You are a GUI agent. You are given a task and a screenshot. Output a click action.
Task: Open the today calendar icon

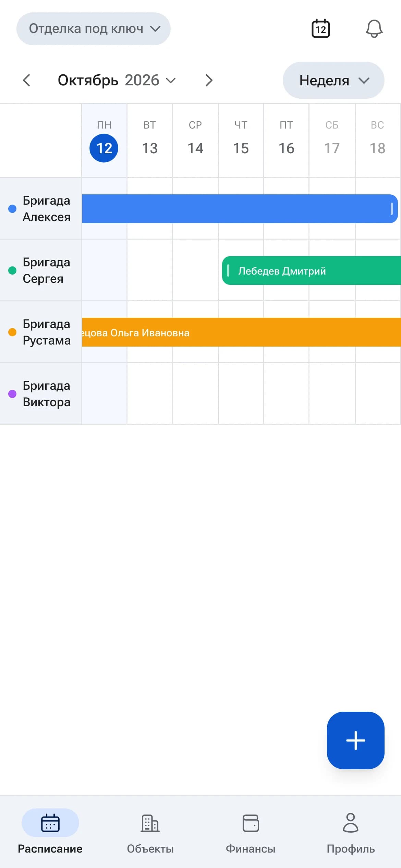coord(320,28)
